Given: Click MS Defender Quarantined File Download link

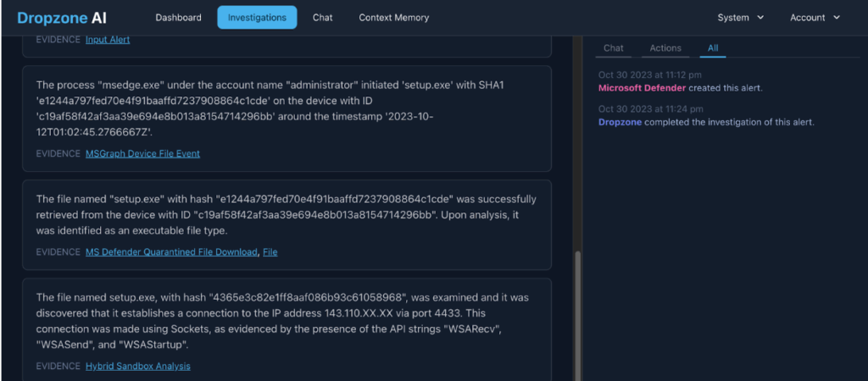Looking at the screenshot, I should point(171,251).
